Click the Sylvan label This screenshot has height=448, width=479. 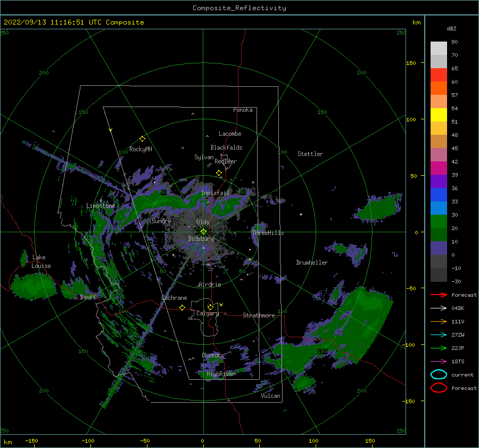(204, 157)
